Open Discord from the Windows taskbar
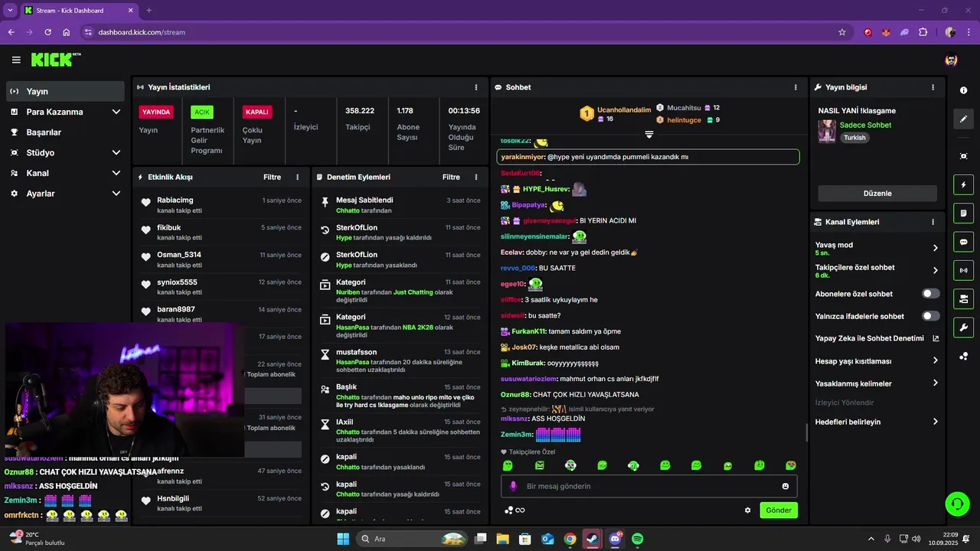980x551 pixels. (x=615, y=539)
